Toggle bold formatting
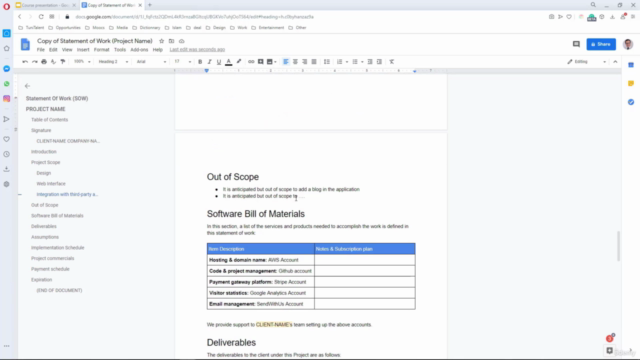This screenshot has height=360, width=640. [200, 62]
